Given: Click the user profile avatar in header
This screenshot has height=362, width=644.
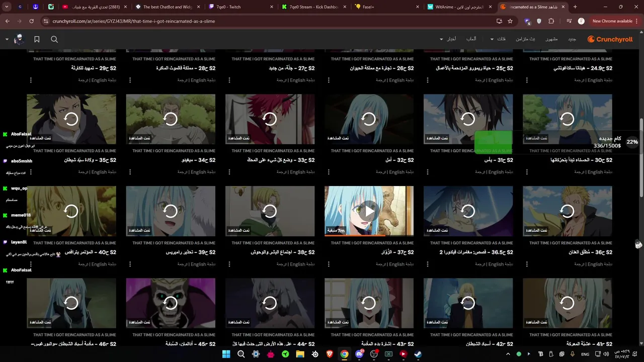Looking at the screenshot, I should [x=19, y=39].
